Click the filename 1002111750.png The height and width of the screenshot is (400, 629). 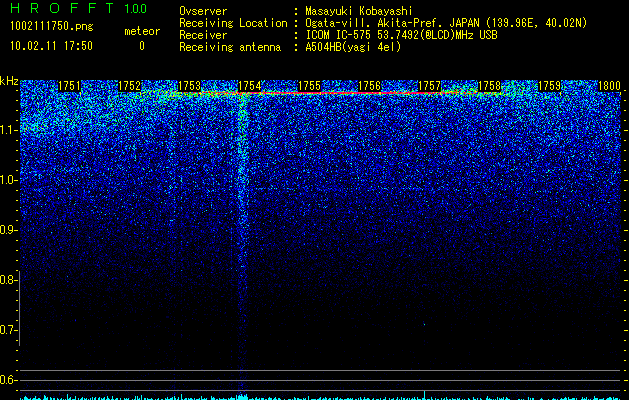52,27
